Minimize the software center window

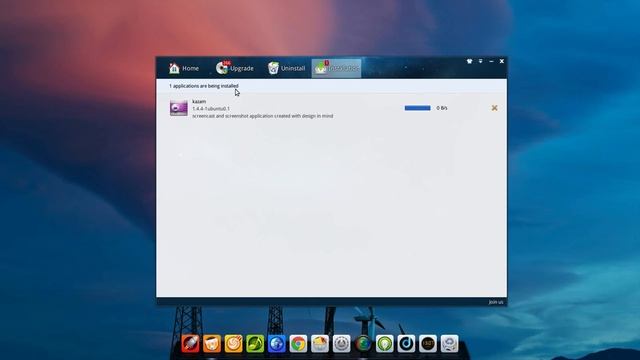[491, 61]
